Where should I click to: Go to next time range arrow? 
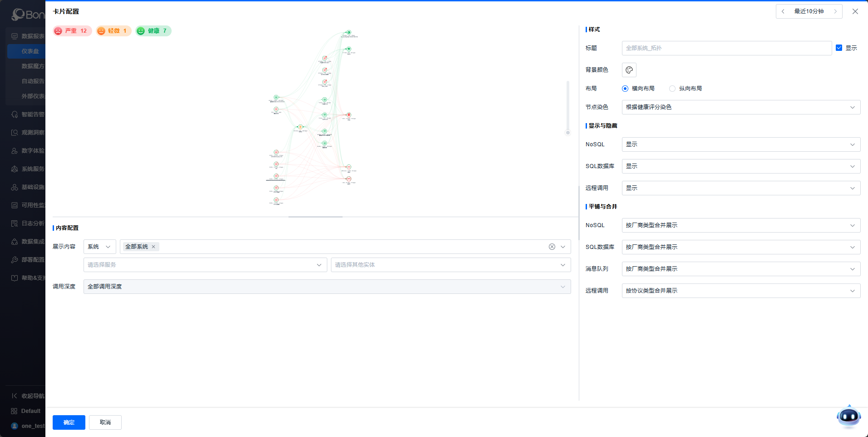[835, 11]
